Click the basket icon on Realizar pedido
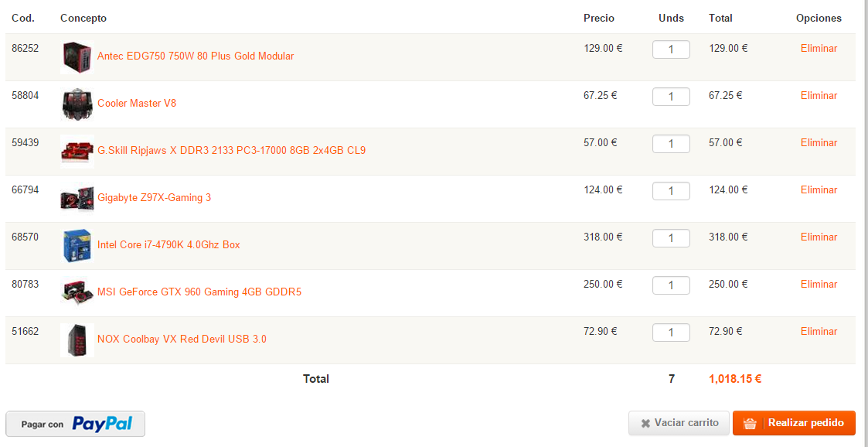Viewport: 868px width, 447px height. (x=750, y=423)
